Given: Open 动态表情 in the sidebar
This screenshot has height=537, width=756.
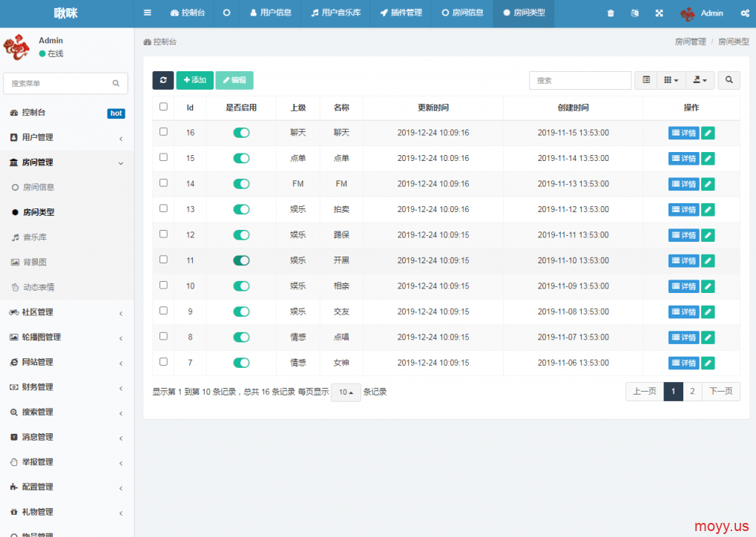Looking at the screenshot, I should pos(67,287).
